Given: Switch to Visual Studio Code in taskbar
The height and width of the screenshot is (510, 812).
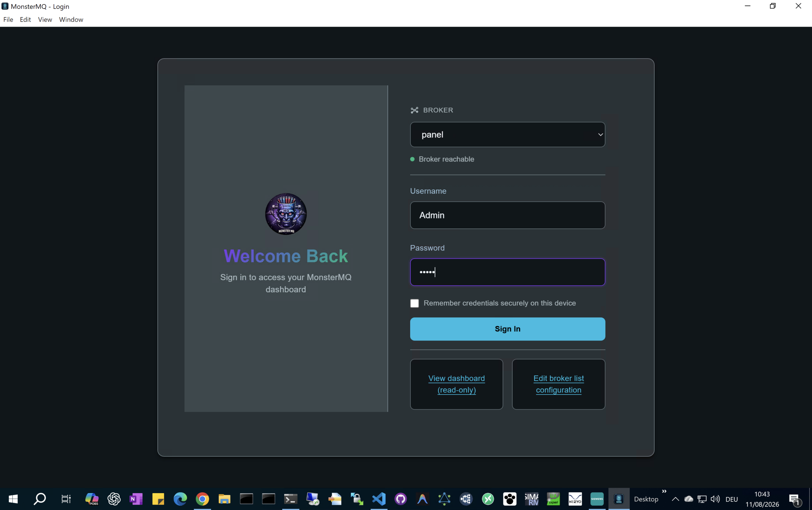Looking at the screenshot, I should [x=379, y=499].
